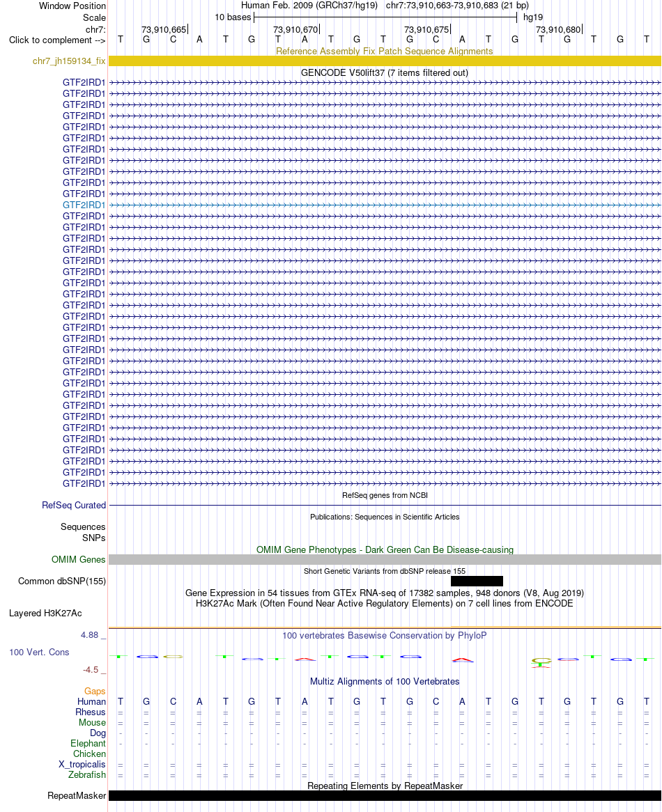Click the black RepeatMasker element bar

tap(385, 795)
